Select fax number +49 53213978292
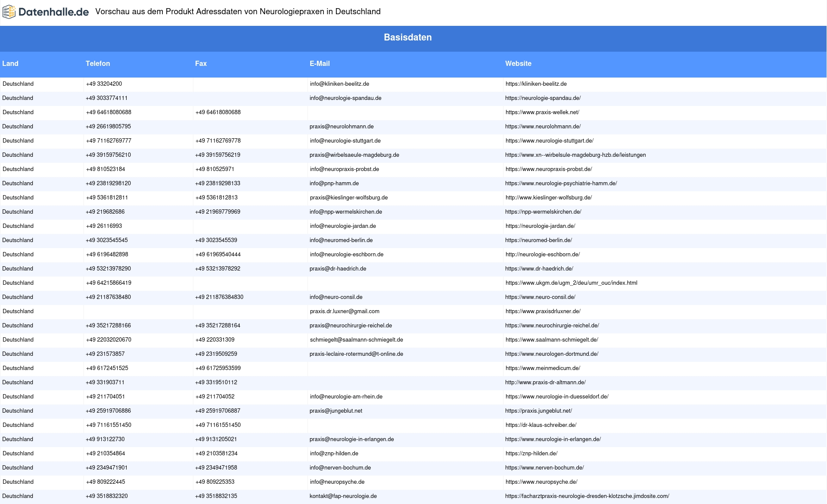 point(218,269)
